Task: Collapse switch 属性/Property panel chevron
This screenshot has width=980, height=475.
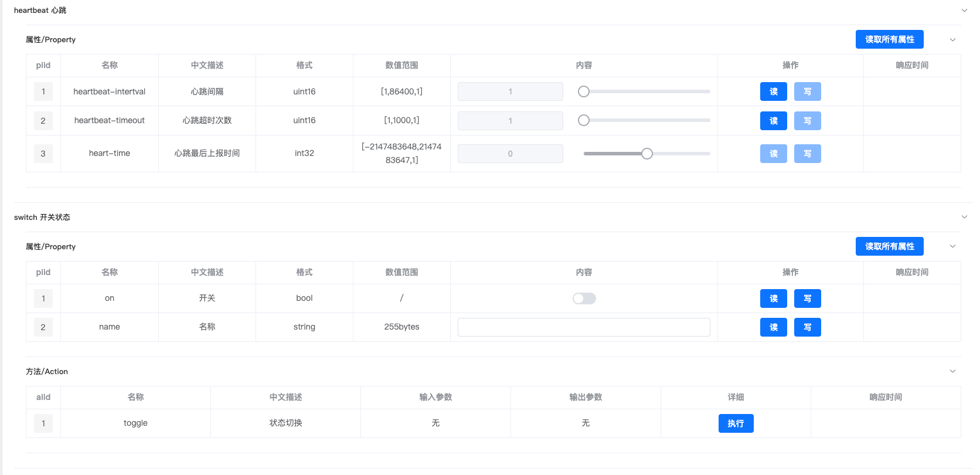Action: (952, 246)
